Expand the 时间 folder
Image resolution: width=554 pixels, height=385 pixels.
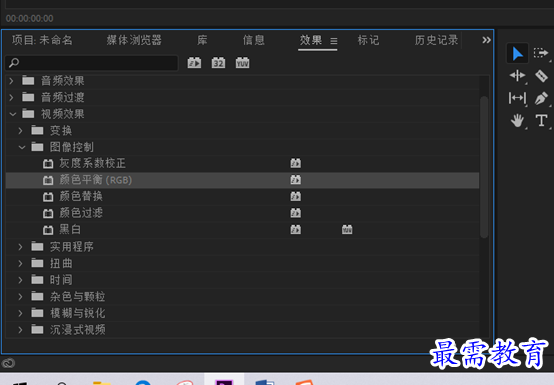click(x=20, y=280)
